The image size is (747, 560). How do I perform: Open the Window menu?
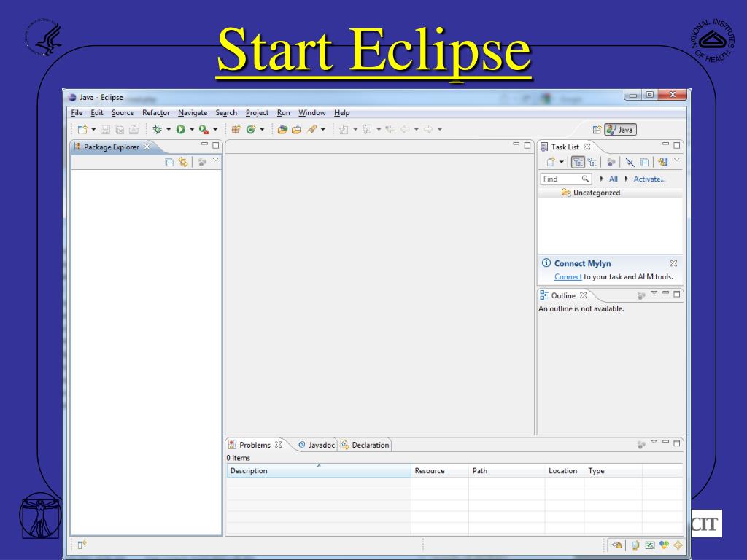click(312, 113)
